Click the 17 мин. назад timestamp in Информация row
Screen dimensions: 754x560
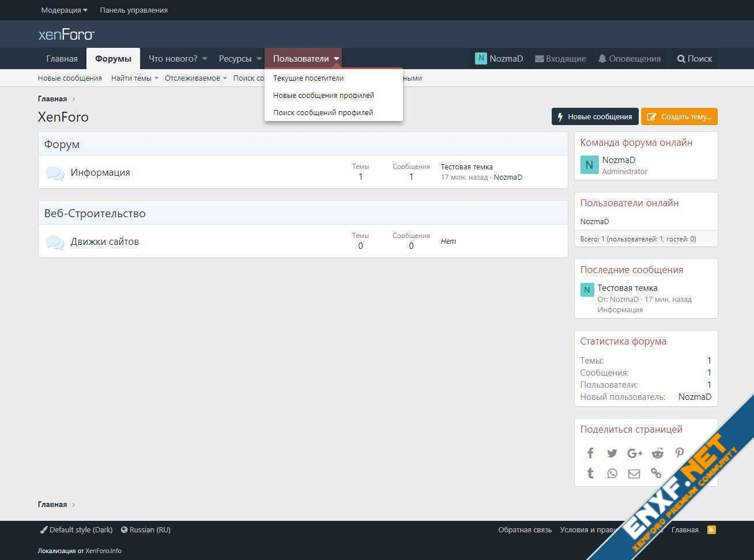464,177
